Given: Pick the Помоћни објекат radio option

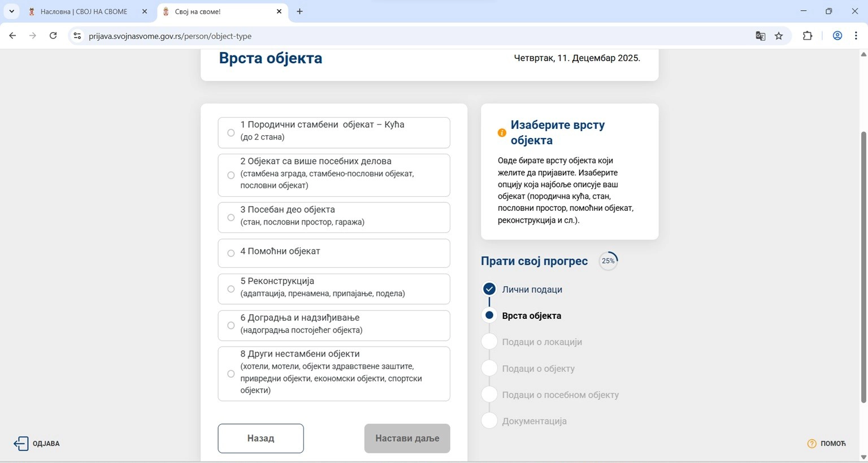Looking at the screenshot, I should tap(231, 253).
